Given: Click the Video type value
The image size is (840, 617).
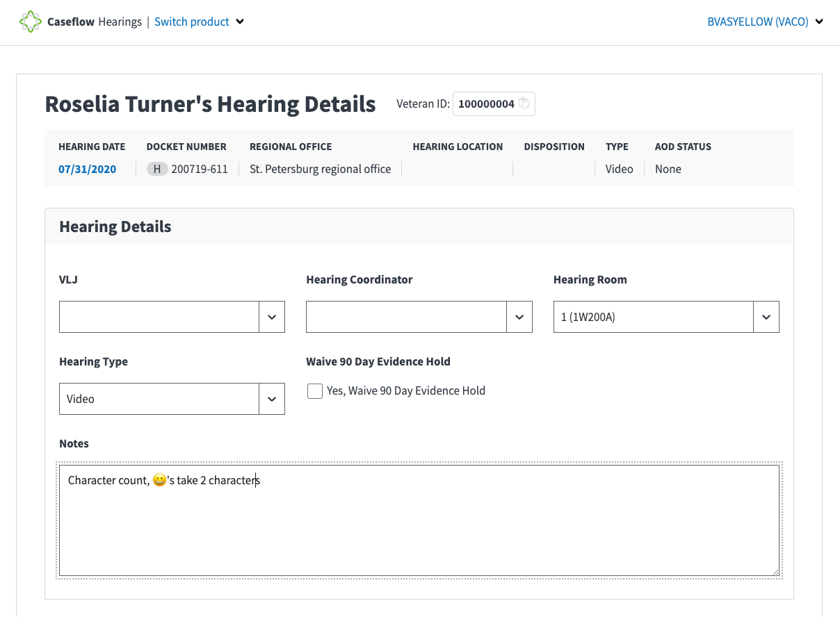Looking at the screenshot, I should [x=620, y=169].
